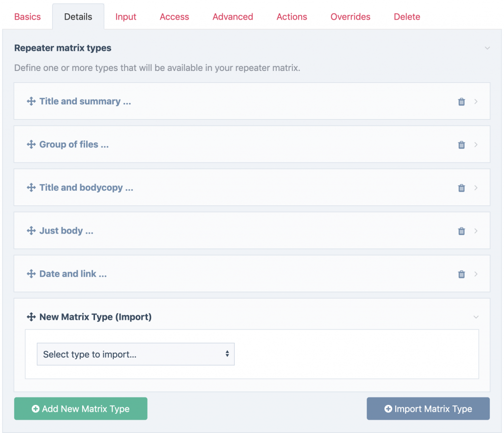This screenshot has height=433, width=504.
Task: Delete the Title and bodycopy matrix type
Action: tap(462, 188)
